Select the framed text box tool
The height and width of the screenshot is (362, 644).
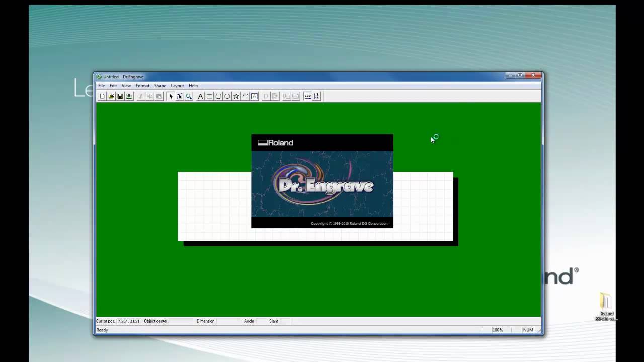pyautogui.click(x=254, y=96)
